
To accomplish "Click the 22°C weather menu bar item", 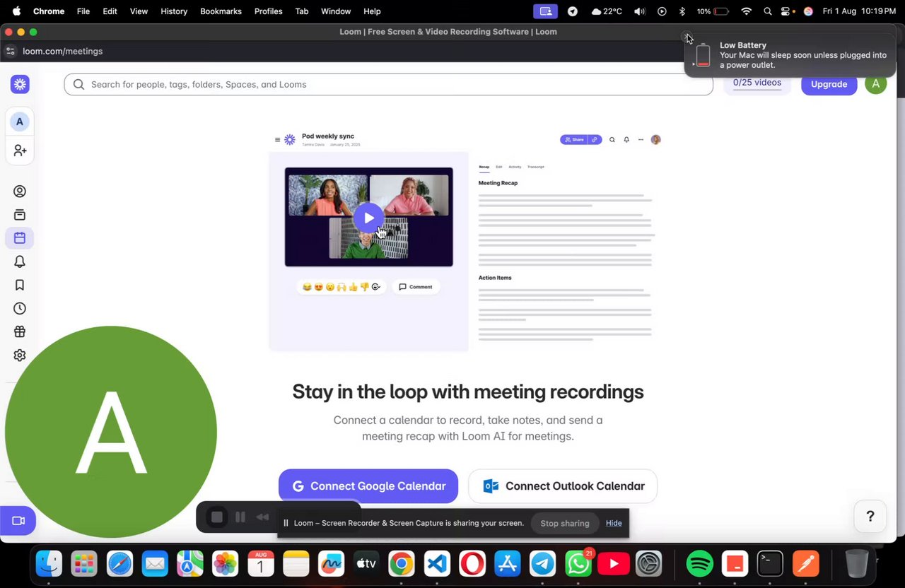I will coord(607,11).
